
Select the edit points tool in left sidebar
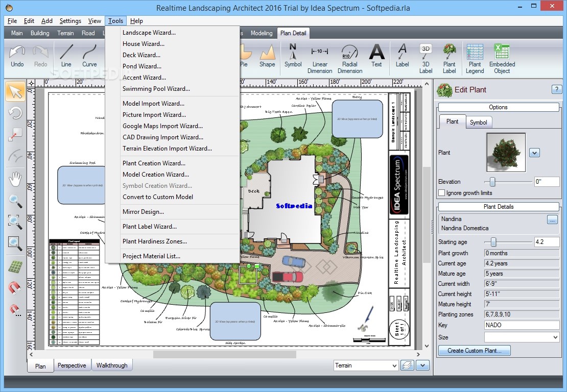15,134
